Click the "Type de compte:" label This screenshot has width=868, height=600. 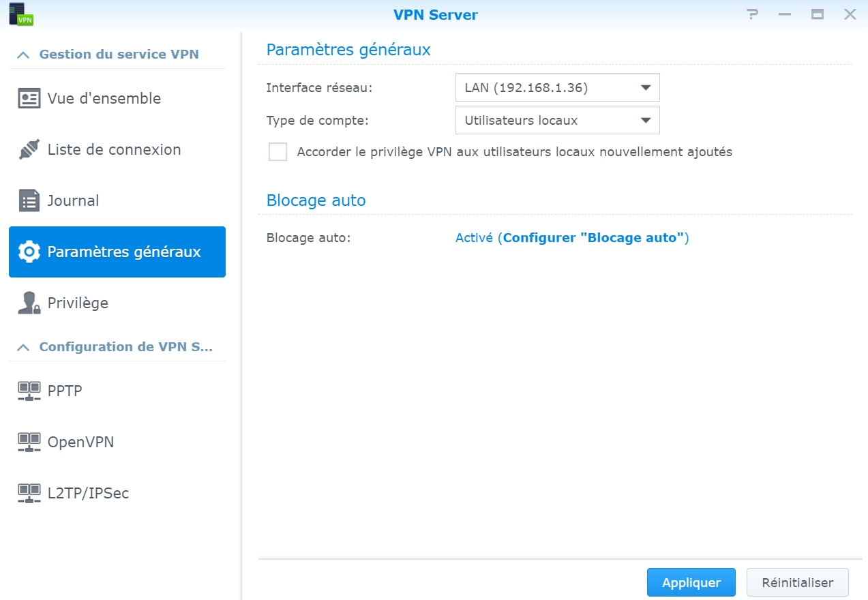pos(317,121)
